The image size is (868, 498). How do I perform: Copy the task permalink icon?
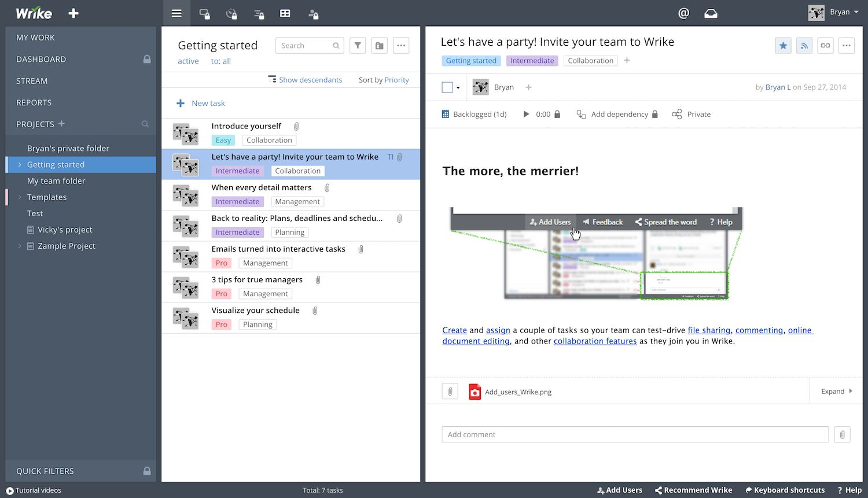[x=825, y=46]
